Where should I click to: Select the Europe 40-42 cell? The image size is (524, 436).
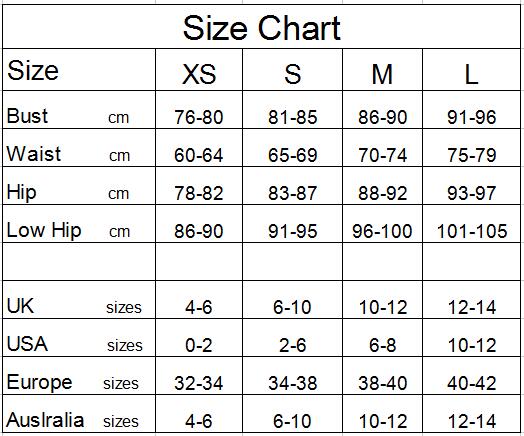(x=472, y=376)
